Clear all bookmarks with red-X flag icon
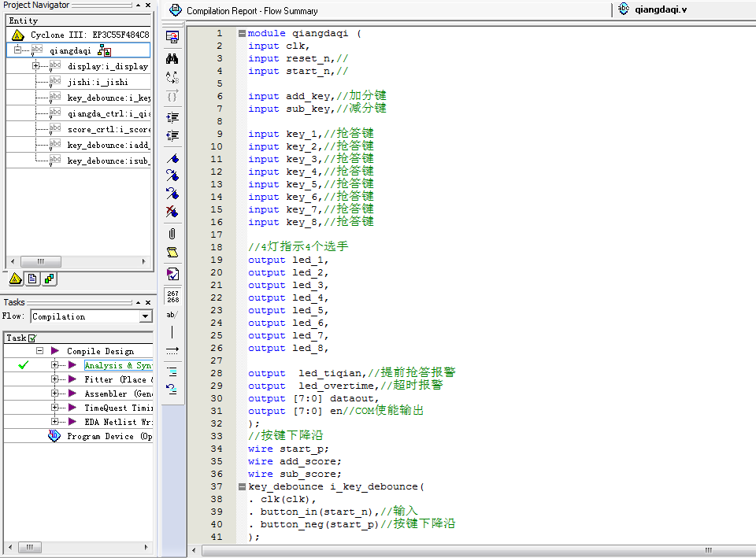756x558 pixels. pyautogui.click(x=172, y=212)
